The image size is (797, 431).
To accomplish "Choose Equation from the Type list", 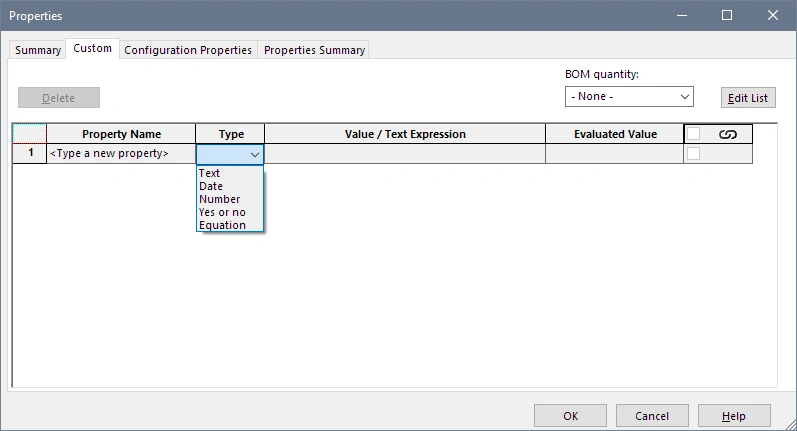I will click(x=222, y=225).
